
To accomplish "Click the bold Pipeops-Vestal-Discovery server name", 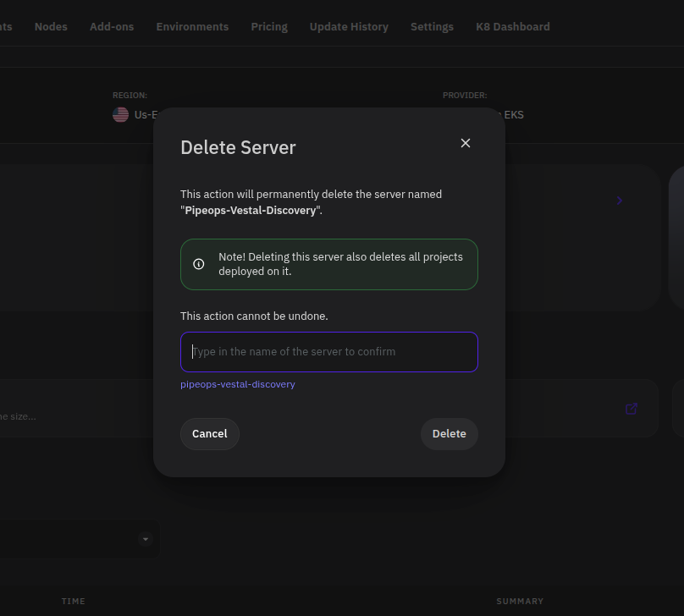I will click(x=251, y=210).
